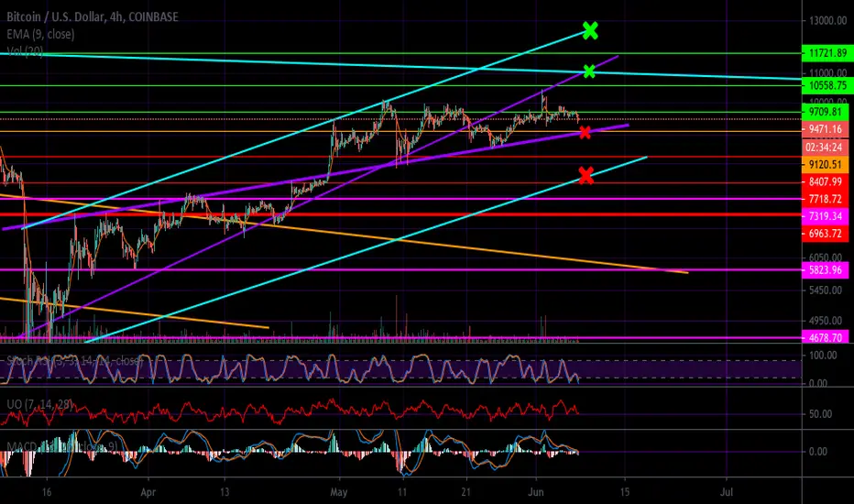Click the Bitcoin / U.S. Dollar symbol title
This screenshot has height=504, width=854.
coord(93,16)
